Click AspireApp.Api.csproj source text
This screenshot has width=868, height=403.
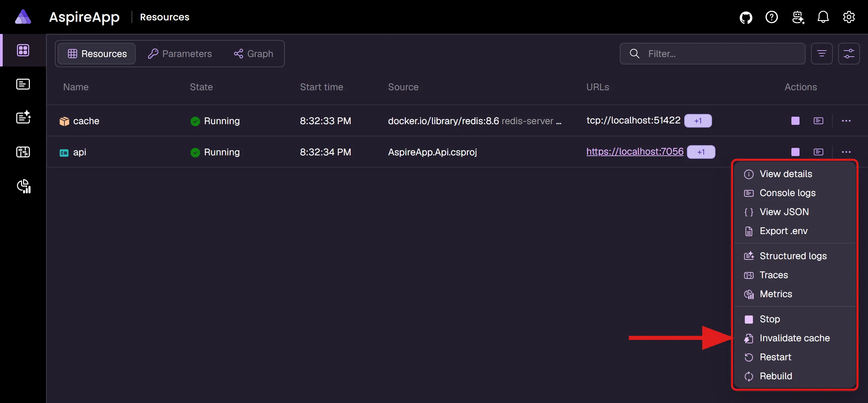click(x=432, y=152)
